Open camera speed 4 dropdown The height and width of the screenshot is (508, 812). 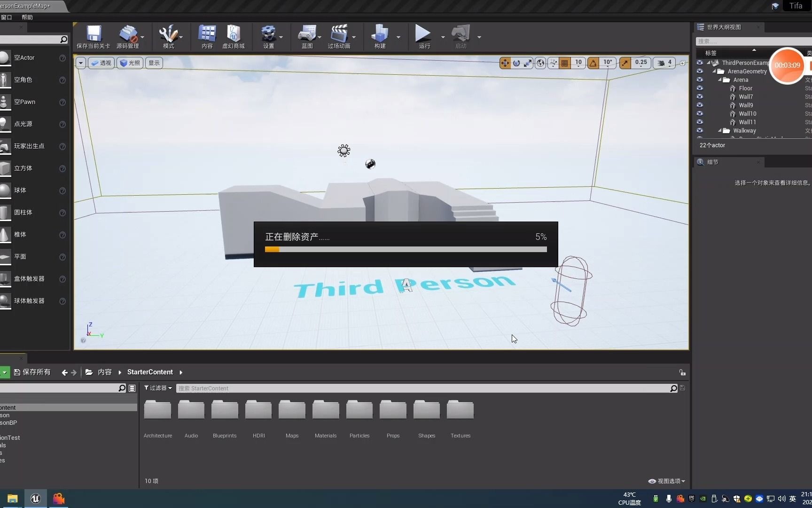664,63
